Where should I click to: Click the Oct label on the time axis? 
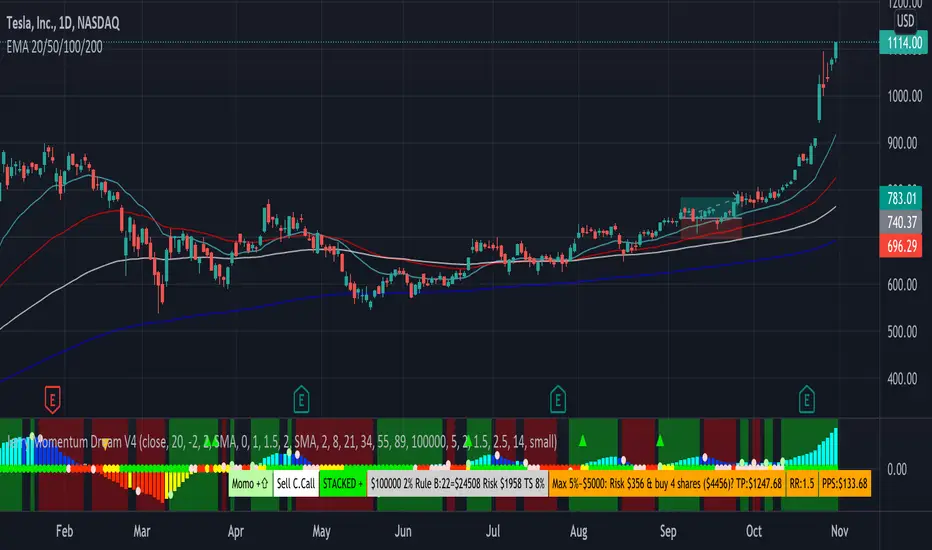click(x=754, y=531)
